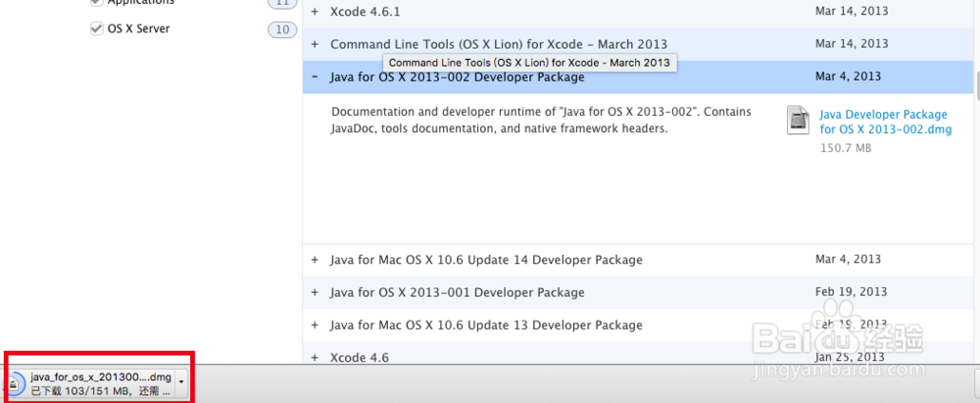Uncheck the OS X Server checkbox
This screenshot has height=403, width=980.
point(96,28)
